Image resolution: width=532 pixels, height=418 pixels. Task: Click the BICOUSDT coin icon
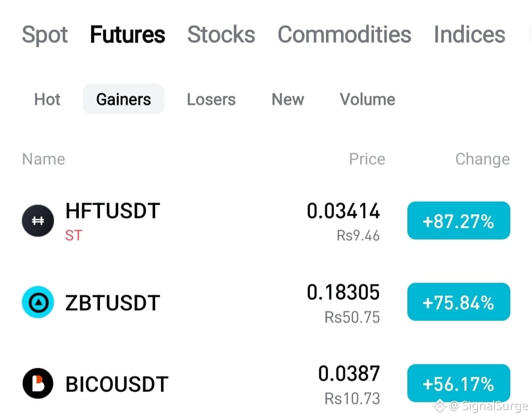pyautogui.click(x=37, y=383)
